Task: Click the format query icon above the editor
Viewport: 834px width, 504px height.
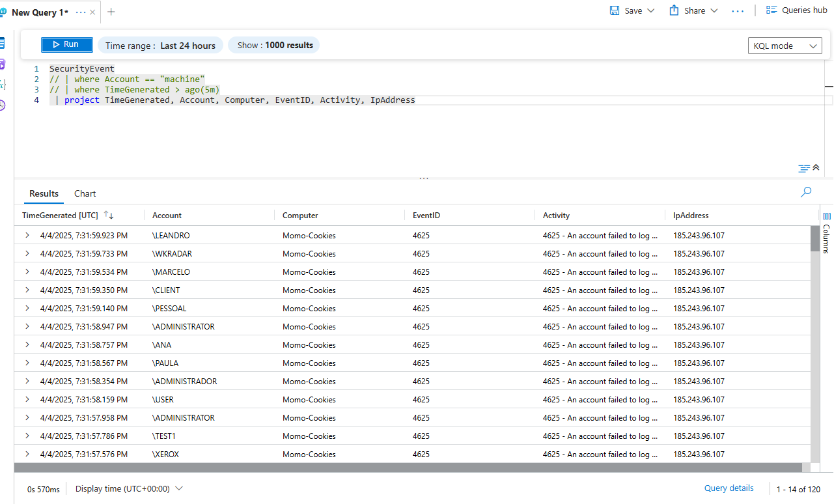Action: pos(803,167)
